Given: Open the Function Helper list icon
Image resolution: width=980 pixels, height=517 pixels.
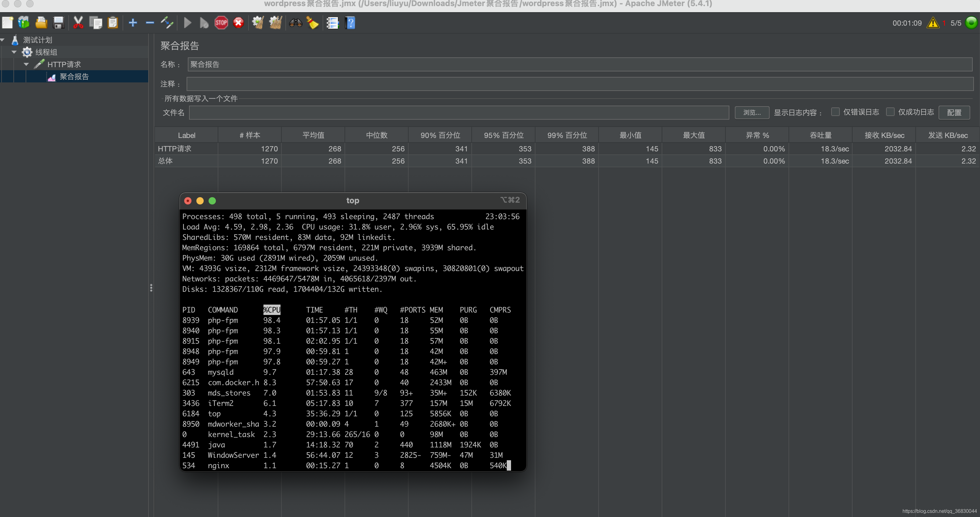Looking at the screenshot, I should point(332,23).
